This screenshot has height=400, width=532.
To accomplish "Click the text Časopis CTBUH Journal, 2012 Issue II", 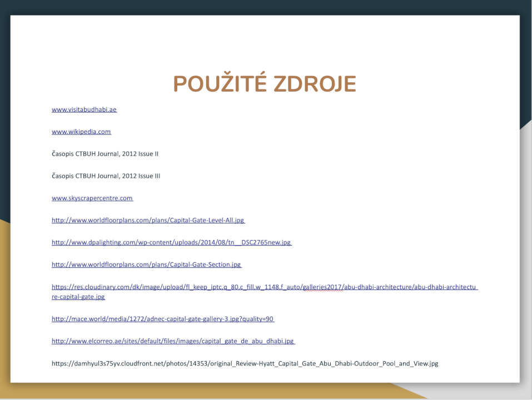I will pyautogui.click(x=105, y=154).
